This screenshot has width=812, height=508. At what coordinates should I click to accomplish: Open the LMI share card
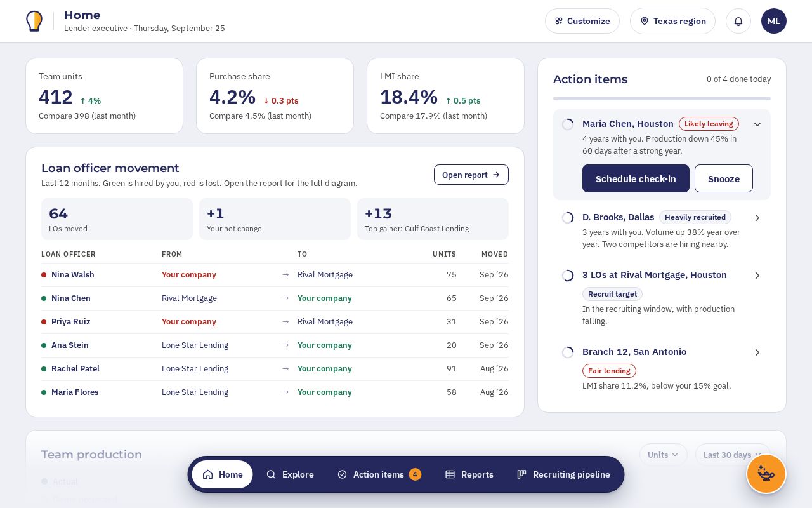click(445, 96)
